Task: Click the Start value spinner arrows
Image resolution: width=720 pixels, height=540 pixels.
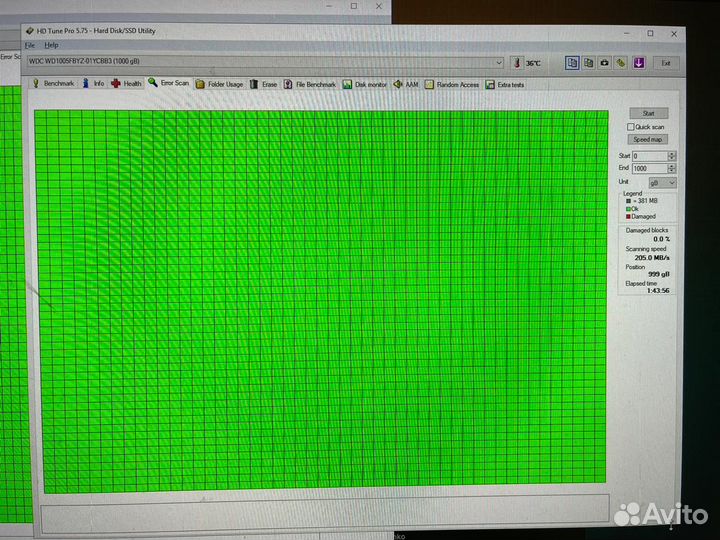Action: point(672,156)
